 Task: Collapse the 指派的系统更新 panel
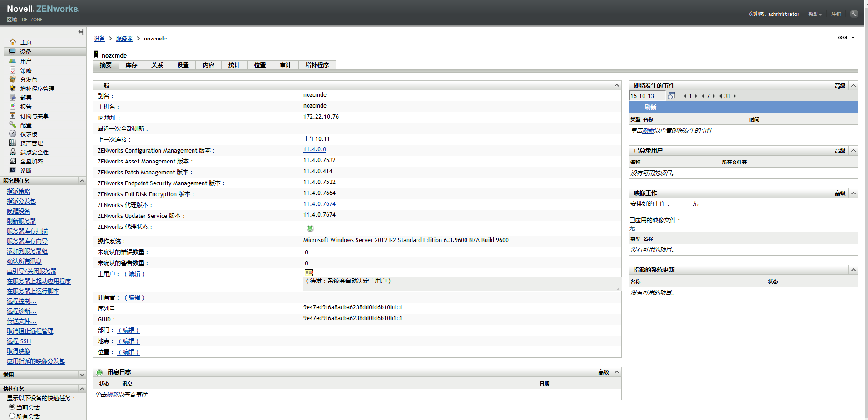click(x=853, y=270)
